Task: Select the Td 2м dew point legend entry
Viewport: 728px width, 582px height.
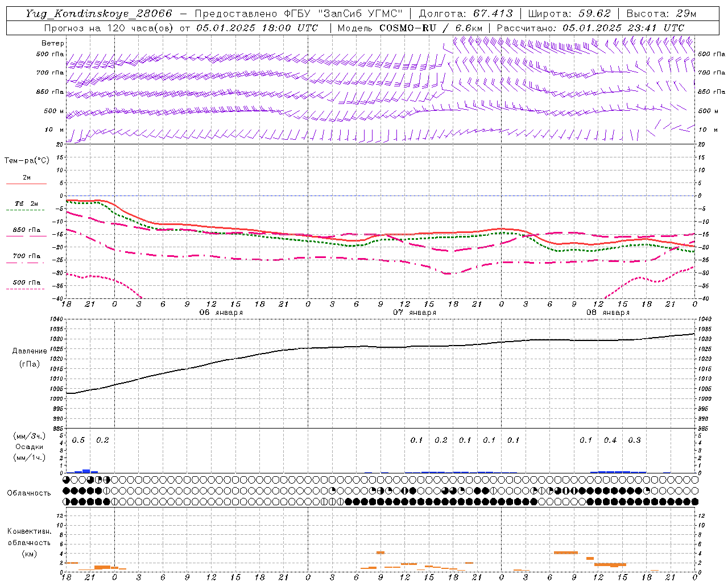Action: (26, 203)
